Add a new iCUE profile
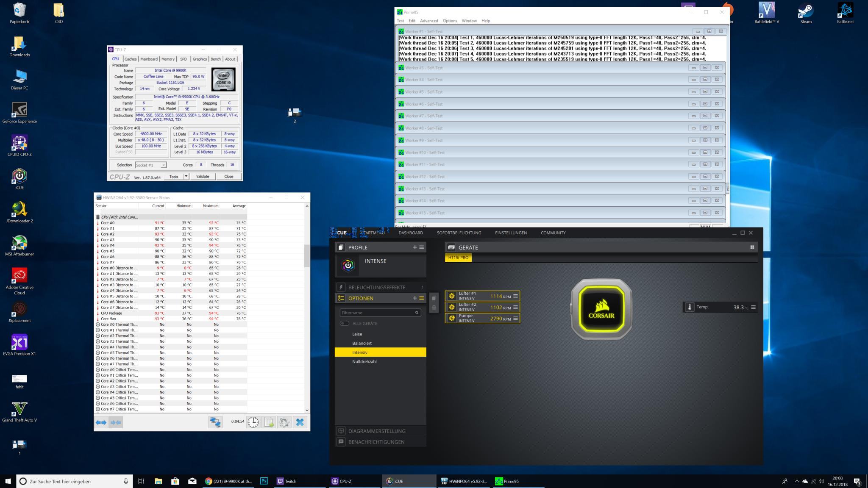 click(415, 247)
